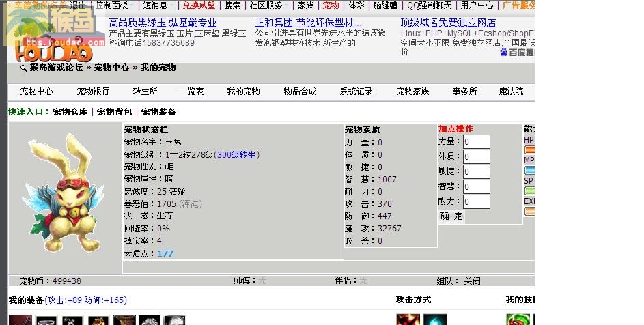644x325 pixels.
Task: Open the 控制面板 dropdown menu
Action: point(112,5)
